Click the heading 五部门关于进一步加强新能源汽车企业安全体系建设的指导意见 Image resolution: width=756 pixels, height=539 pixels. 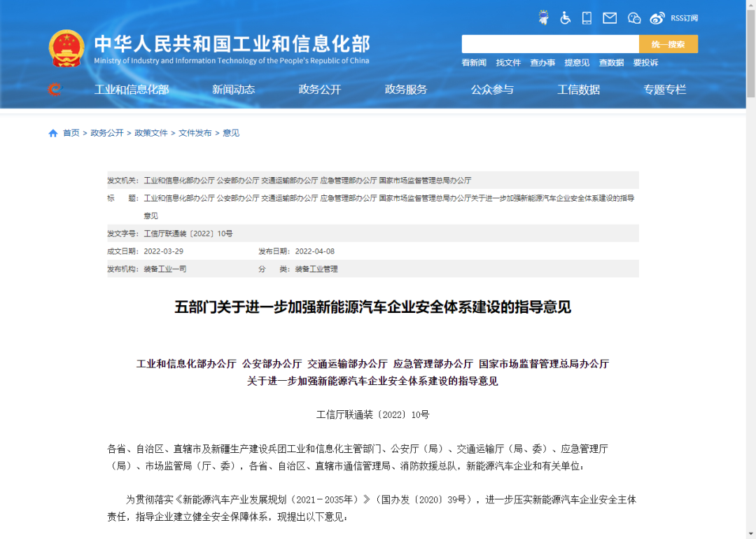pyautogui.click(x=372, y=307)
